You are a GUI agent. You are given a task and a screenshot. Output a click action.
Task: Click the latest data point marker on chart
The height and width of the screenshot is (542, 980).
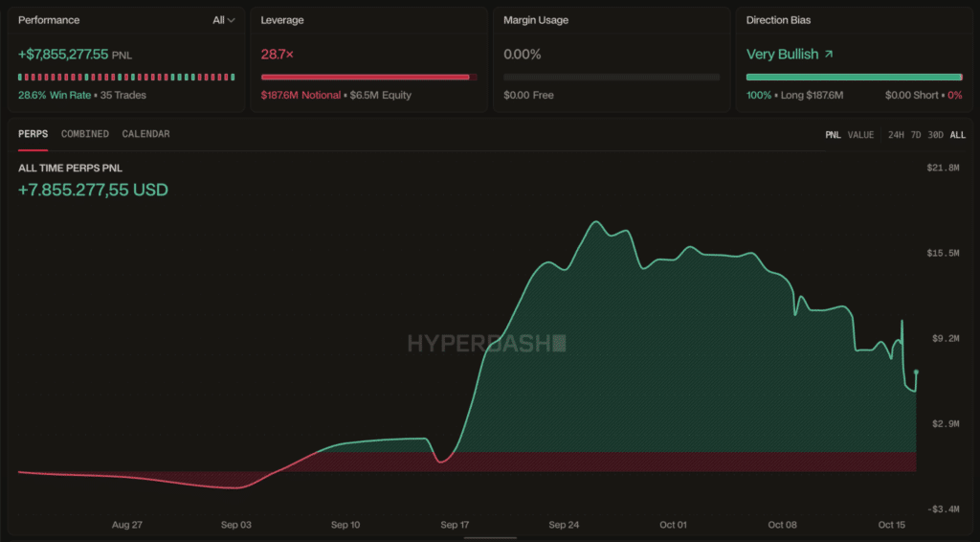(x=916, y=372)
